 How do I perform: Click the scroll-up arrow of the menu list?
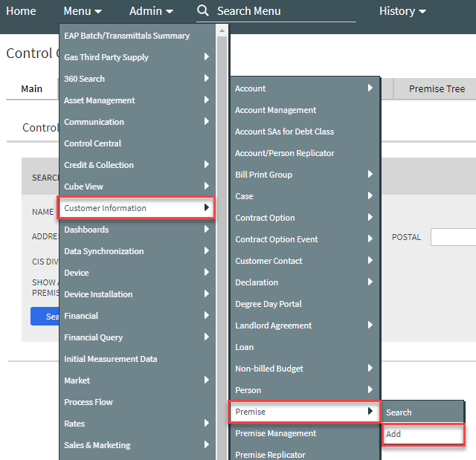[x=222, y=31]
